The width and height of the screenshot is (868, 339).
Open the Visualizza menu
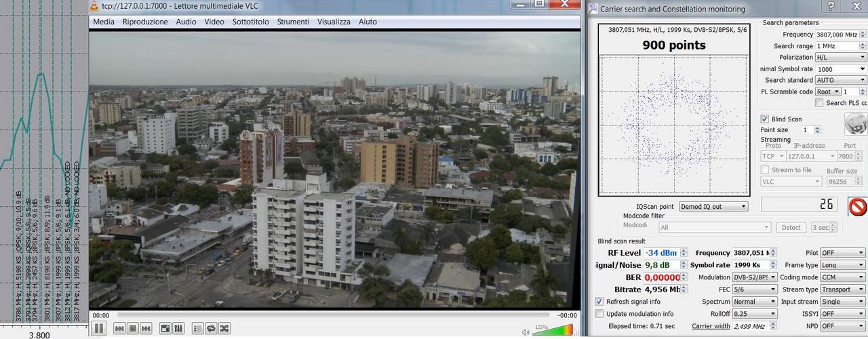[334, 22]
